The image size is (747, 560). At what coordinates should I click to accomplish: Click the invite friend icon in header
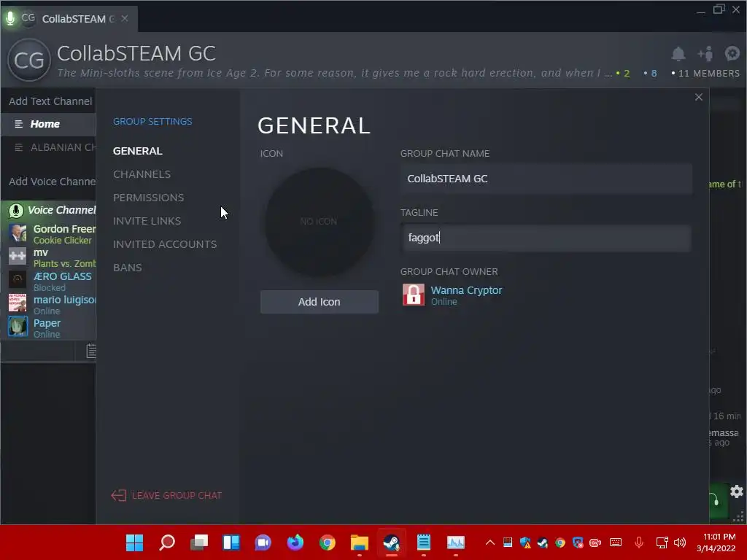click(705, 54)
